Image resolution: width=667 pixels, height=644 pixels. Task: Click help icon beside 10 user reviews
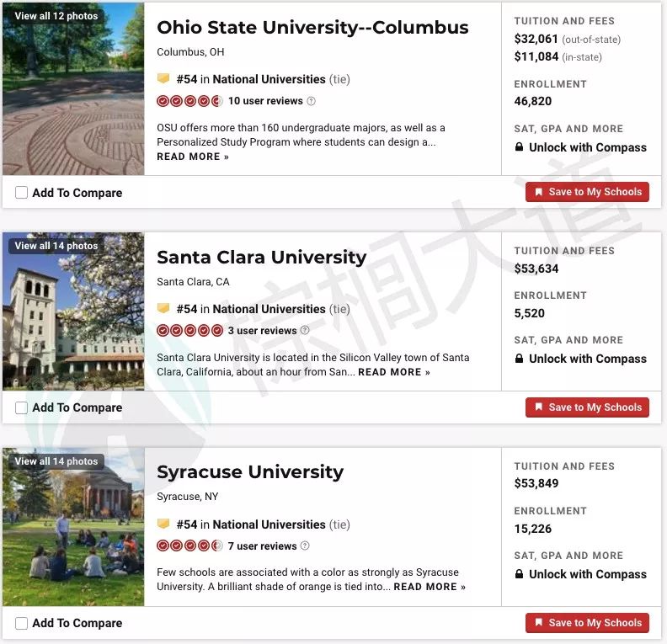coord(312,101)
